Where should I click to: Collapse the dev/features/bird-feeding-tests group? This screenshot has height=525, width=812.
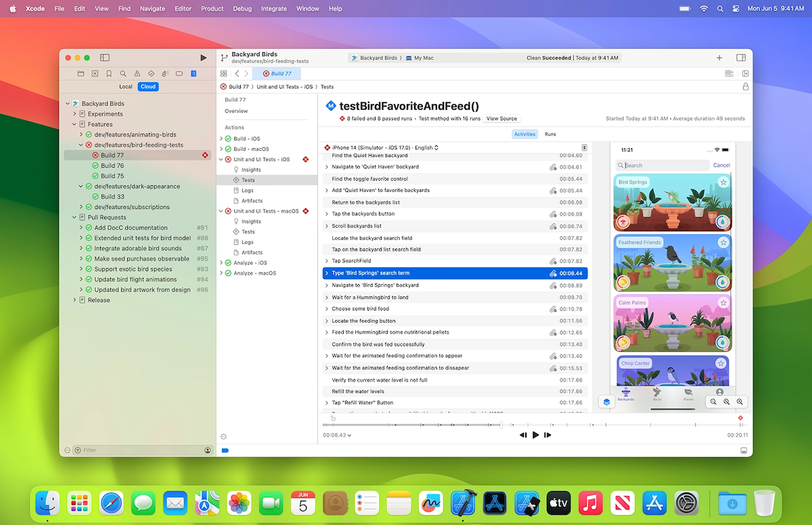(81, 144)
